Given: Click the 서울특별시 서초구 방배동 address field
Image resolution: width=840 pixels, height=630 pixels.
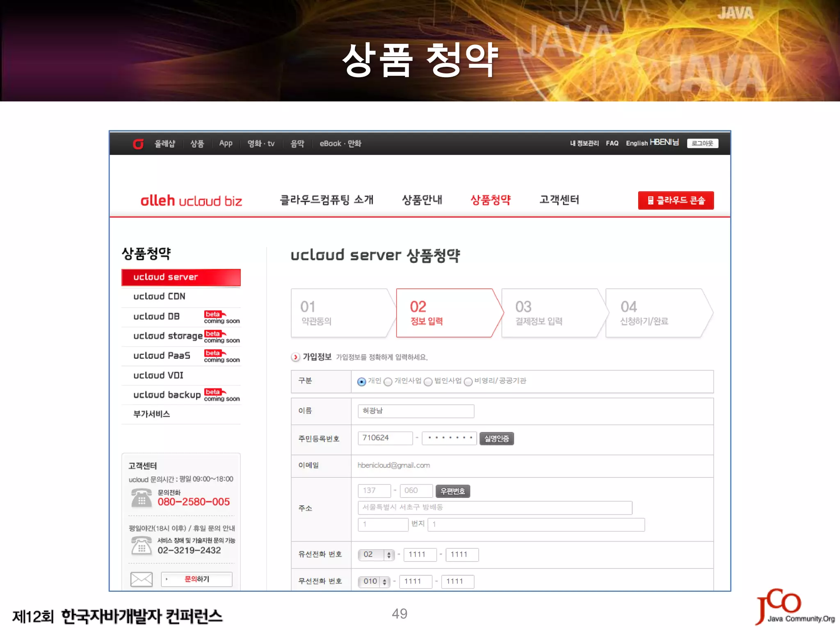Looking at the screenshot, I should (495, 507).
